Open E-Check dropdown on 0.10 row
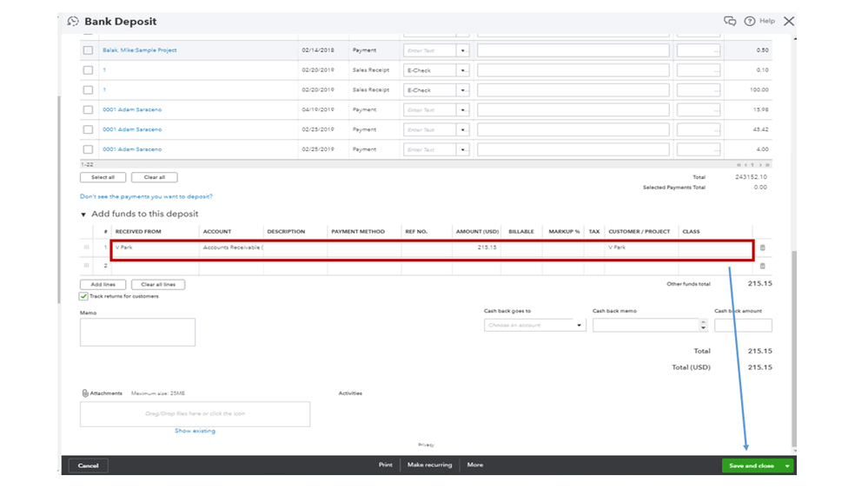Screen dimensions: 868x488 click(x=463, y=70)
